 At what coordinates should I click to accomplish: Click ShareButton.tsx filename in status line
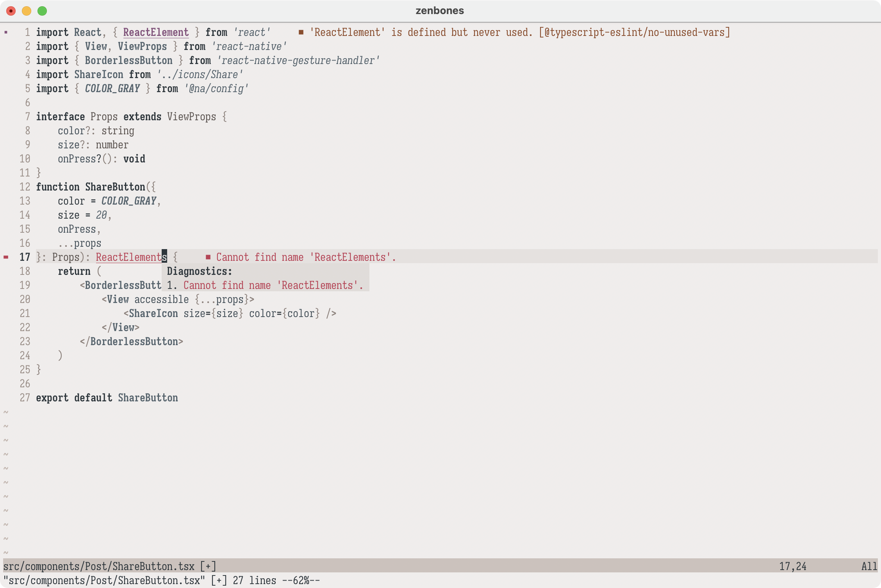[x=153, y=566]
